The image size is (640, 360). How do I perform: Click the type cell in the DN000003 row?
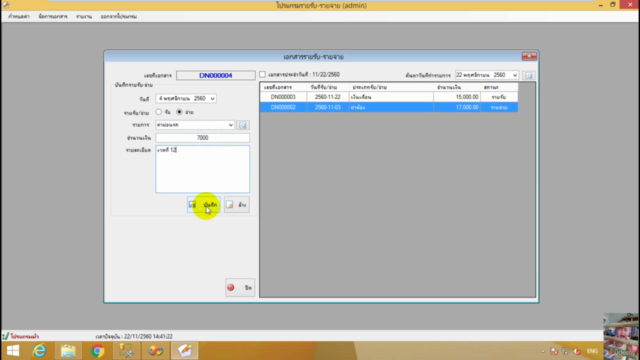(391, 97)
